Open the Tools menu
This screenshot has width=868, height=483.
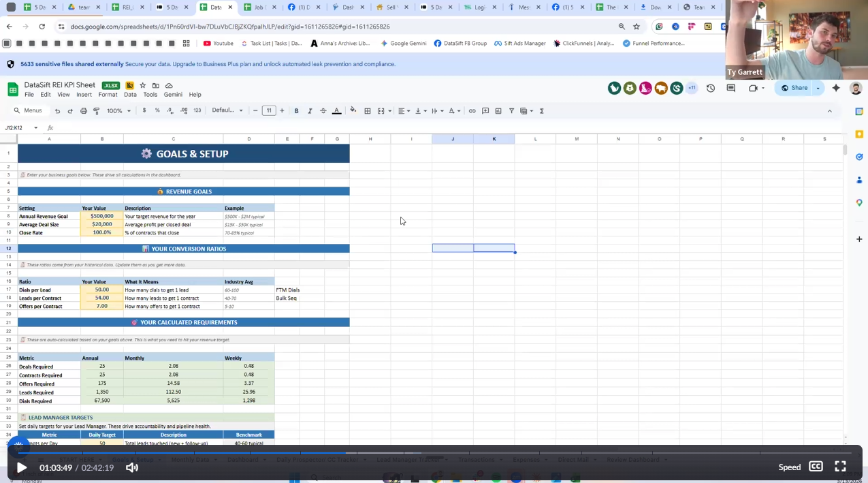click(150, 95)
